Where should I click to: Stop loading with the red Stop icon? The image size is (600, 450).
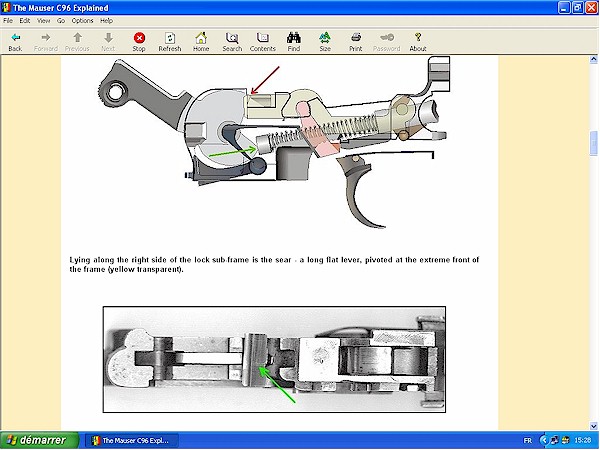[x=139, y=42]
